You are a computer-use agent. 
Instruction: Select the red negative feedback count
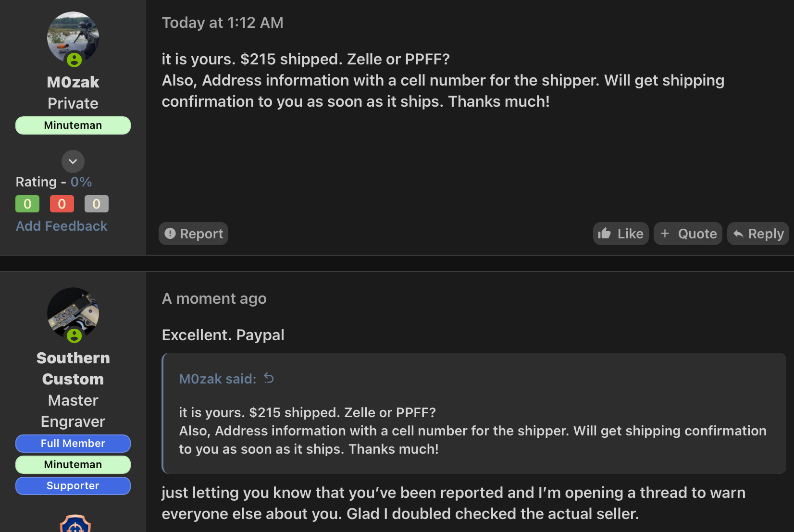click(62, 204)
